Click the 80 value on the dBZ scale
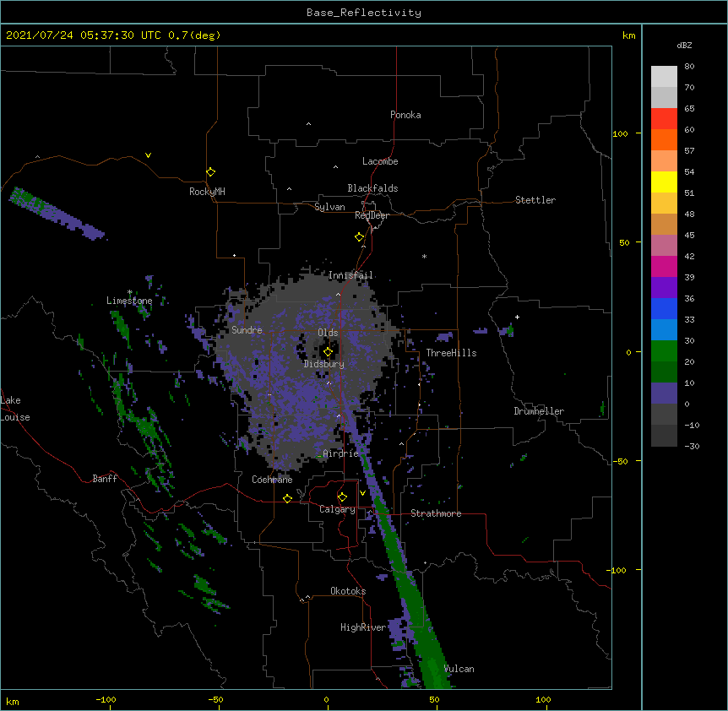The height and width of the screenshot is (711, 728). 689,67
